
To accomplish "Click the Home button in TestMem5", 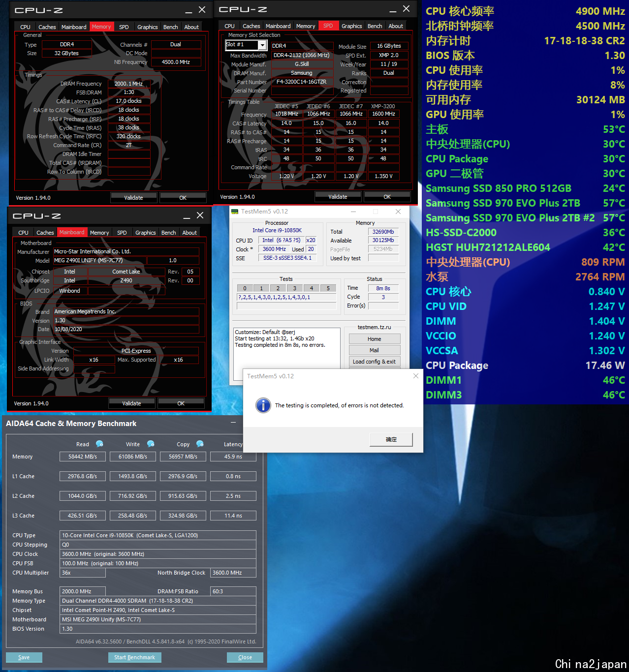I will point(375,339).
